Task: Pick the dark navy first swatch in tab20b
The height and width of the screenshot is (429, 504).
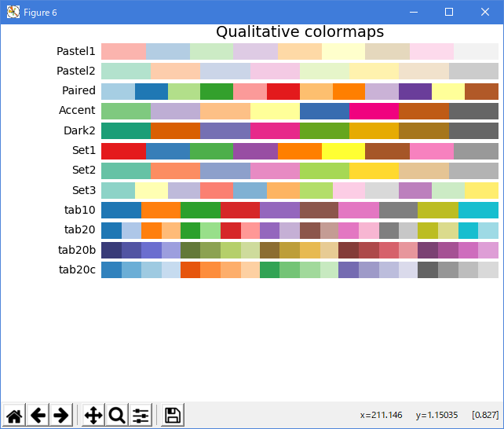Action: point(111,250)
